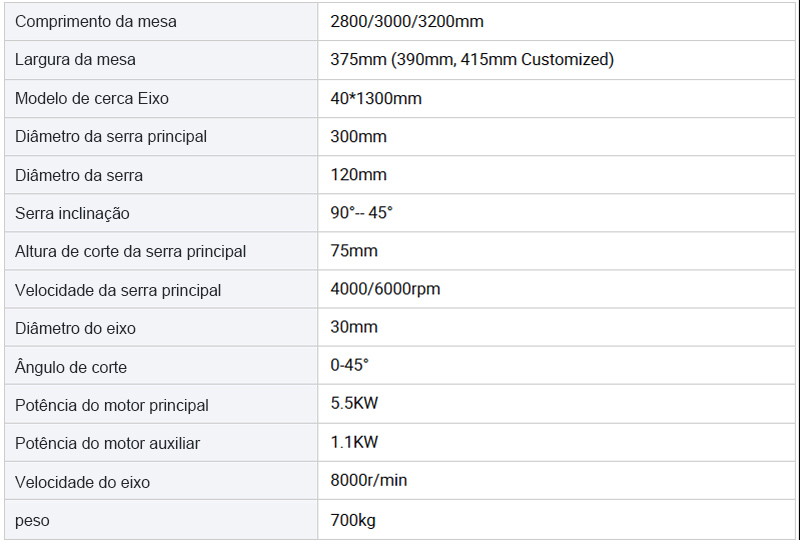Image resolution: width=800 pixels, height=550 pixels.
Task: Select 'Potência do motor principal' label
Action: point(112,405)
